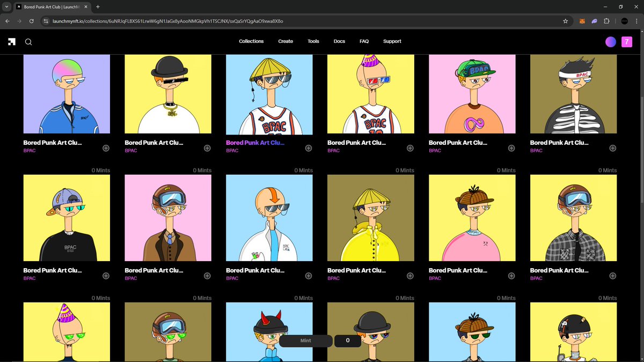Open goggles plaid shirt punk image

573,218
